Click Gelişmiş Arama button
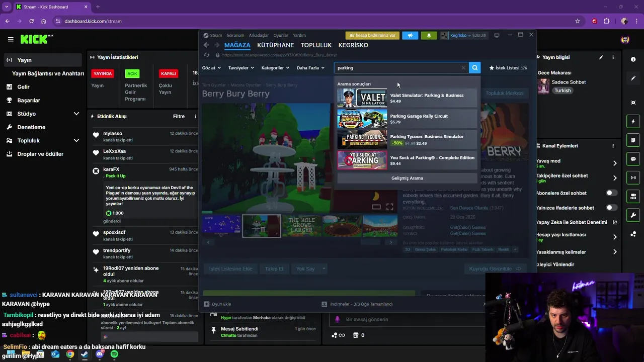 tap(407, 178)
